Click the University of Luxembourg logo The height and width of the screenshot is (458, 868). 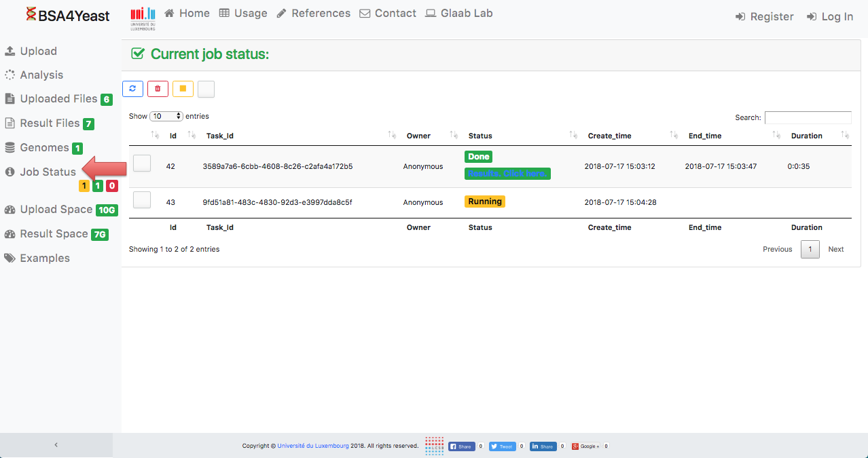[x=143, y=18]
